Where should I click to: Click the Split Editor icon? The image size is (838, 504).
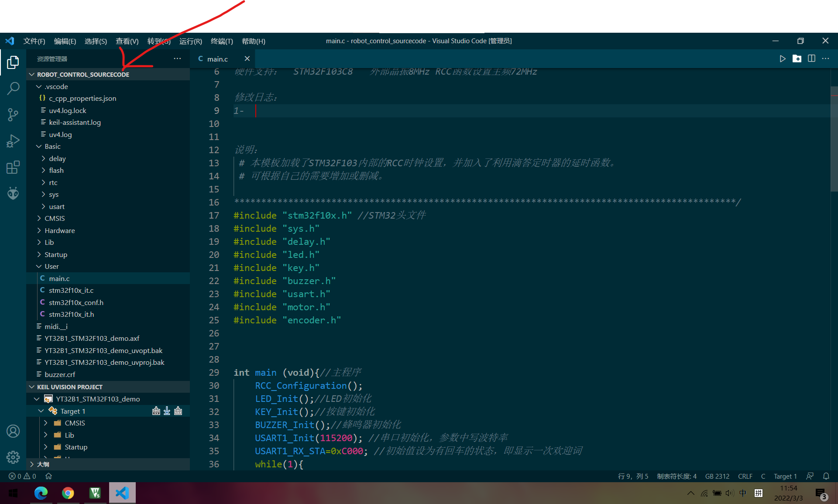tap(811, 59)
